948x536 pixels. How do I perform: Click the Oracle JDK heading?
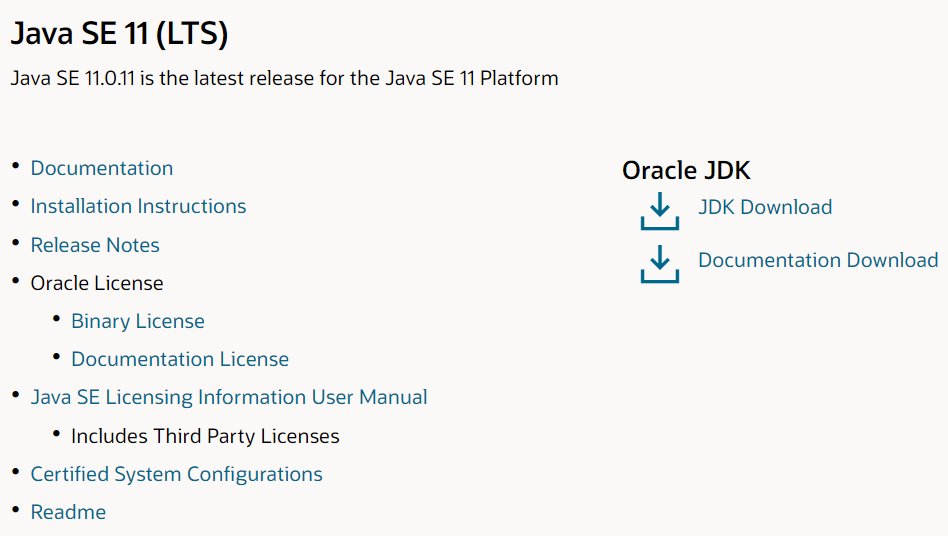[x=686, y=170]
